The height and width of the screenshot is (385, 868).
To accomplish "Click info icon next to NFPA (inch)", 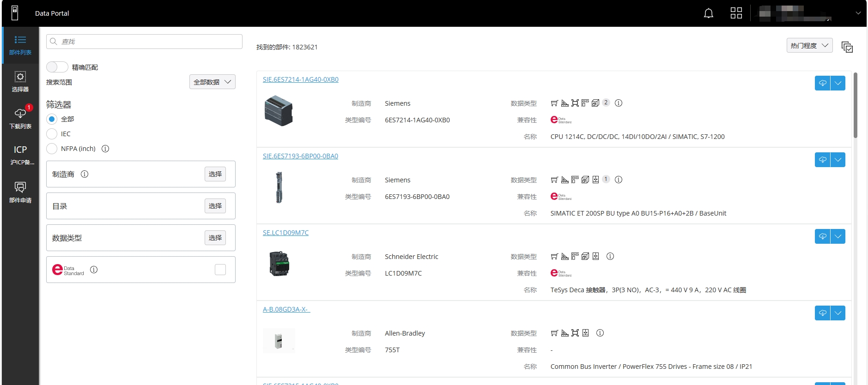I will 105,149.
